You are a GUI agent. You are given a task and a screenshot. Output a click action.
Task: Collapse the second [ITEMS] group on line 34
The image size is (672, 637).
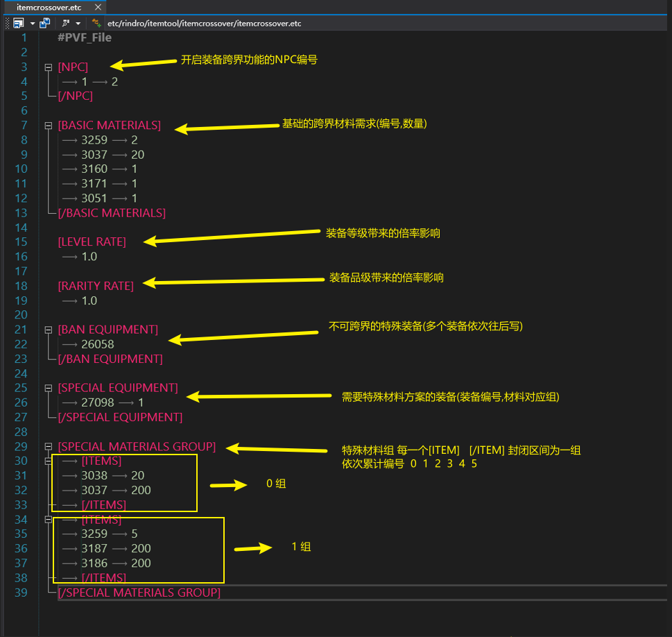click(x=49, y=519)
